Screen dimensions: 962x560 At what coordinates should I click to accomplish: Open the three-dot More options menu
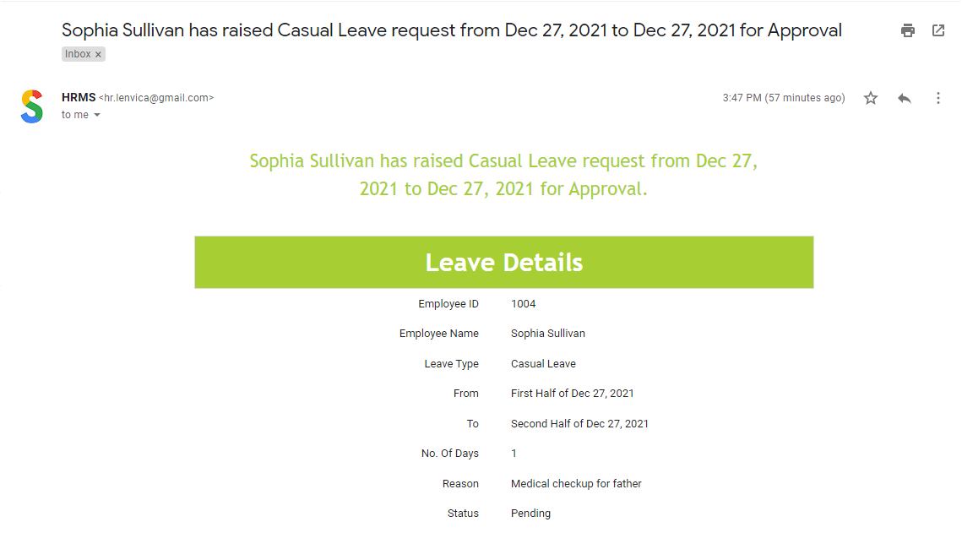point(938,98)
